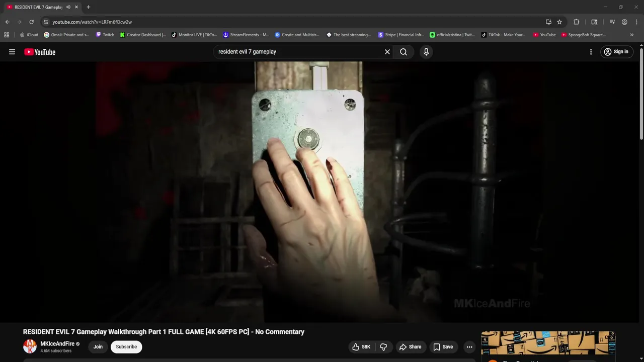Image resolution: width=644 pixels, height=362 pixels.
Task: Open the browser extensions puzzle icon
Action: [577, 22]
